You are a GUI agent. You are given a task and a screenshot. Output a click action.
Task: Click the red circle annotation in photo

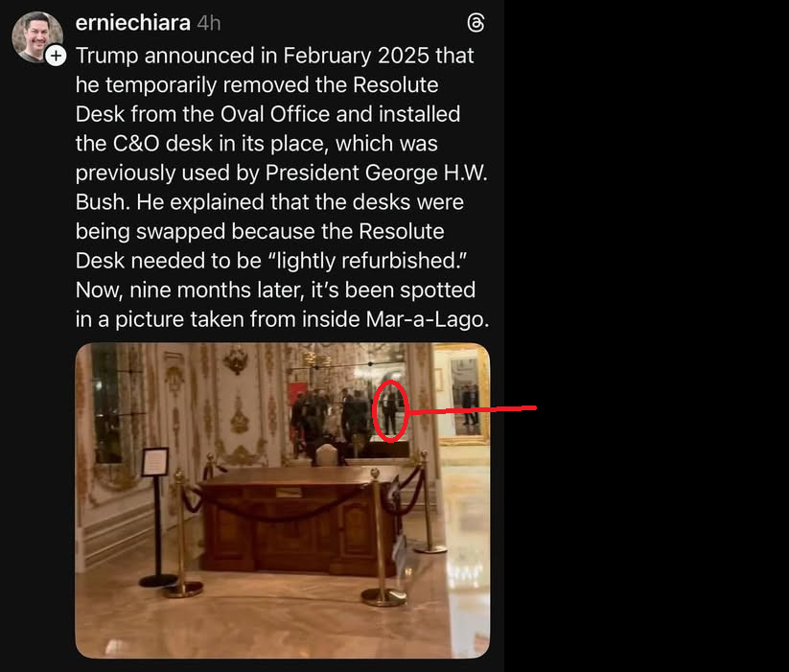point(390,411)
